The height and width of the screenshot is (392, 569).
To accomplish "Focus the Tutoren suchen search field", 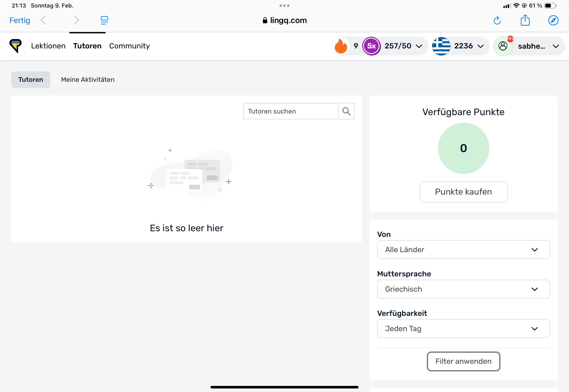I will pyautogui.click(x=291, y=111).
